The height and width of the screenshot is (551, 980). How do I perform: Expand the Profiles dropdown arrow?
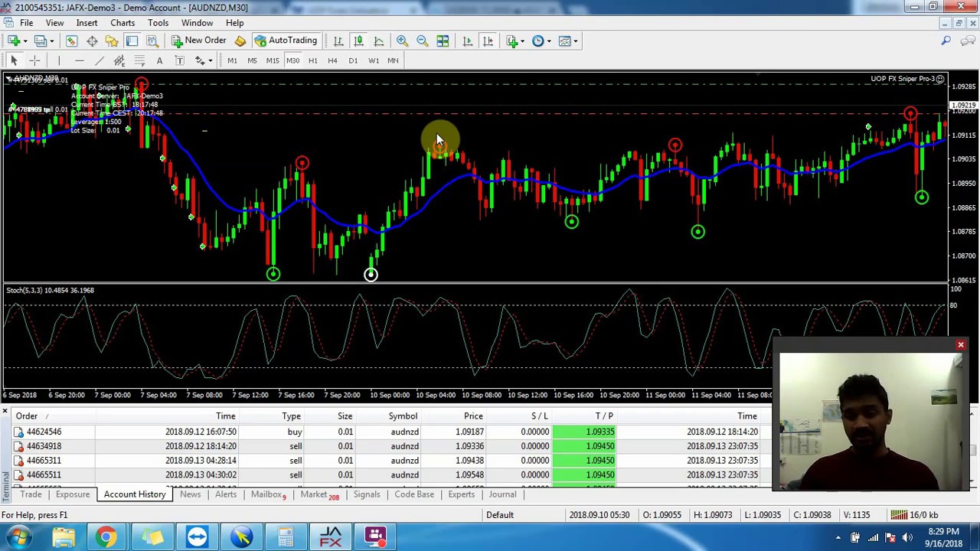coord(51,41)
